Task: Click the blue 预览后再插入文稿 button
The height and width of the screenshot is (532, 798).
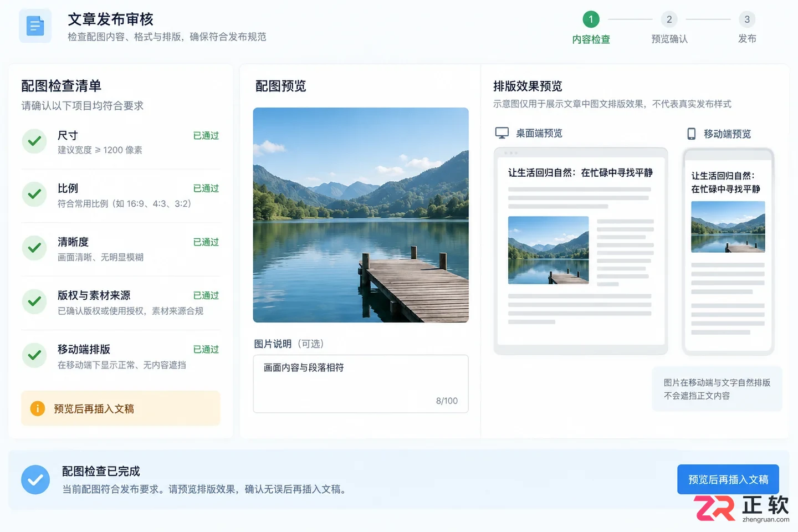Action: (x=728, y=479)
